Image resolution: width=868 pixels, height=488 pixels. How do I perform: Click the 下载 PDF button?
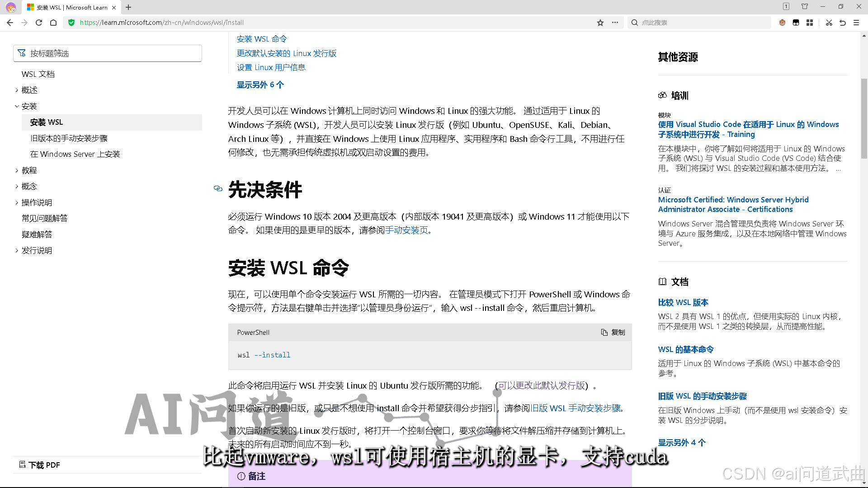pyautogui.click(x=40, y=465)
